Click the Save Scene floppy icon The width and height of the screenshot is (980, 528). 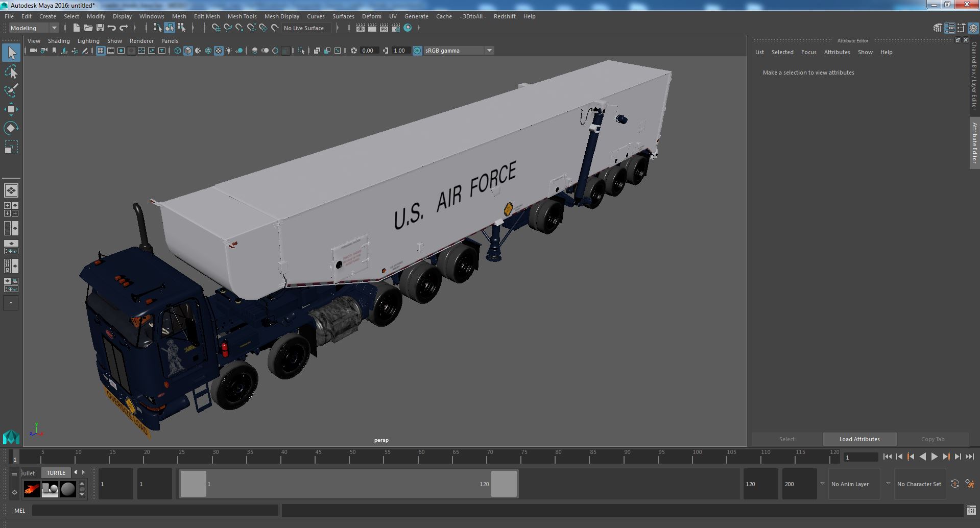[x=100, y=28]
